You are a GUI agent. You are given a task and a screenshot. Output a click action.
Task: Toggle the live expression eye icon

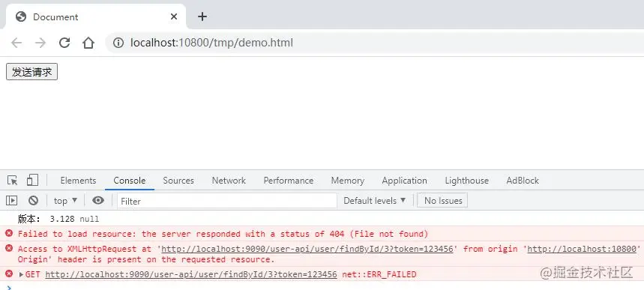[98, 201]
